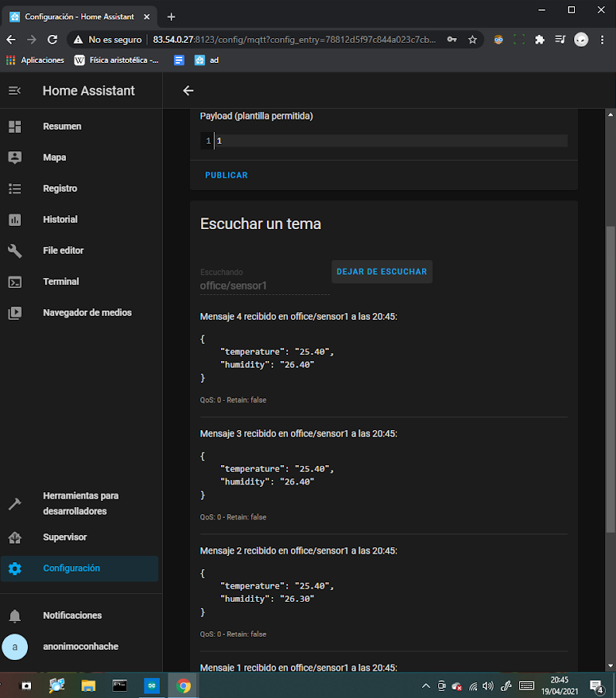
Task: Launch Terminal from the sidebar
Action: [61, 282]
